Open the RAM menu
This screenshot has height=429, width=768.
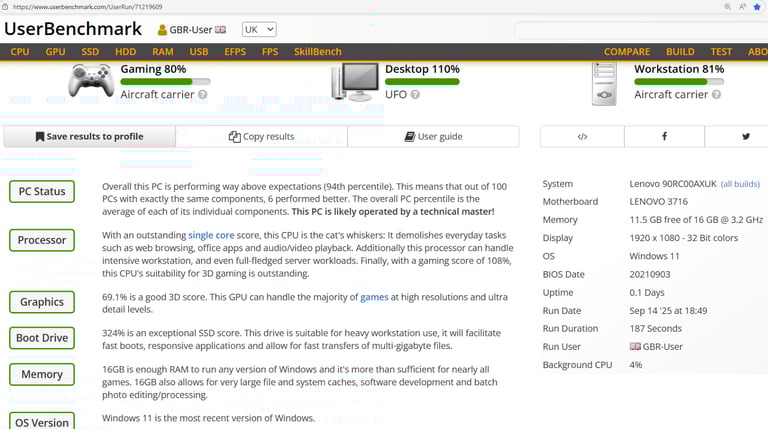pos(163,52)
